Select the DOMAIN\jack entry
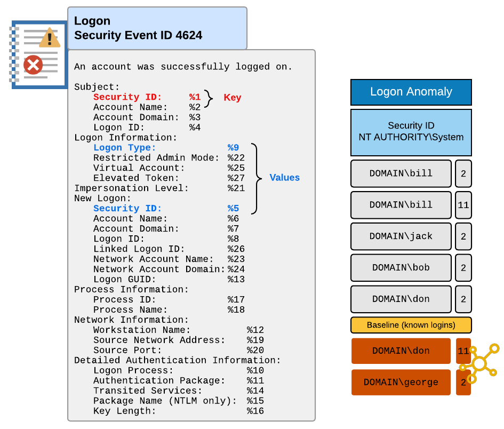504x429 pixels. coord(401,236)
